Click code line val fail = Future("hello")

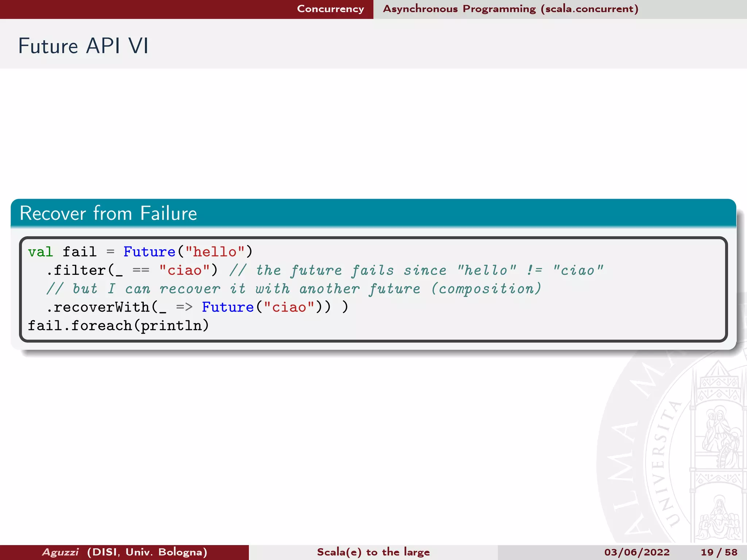[x=140, y=252]
